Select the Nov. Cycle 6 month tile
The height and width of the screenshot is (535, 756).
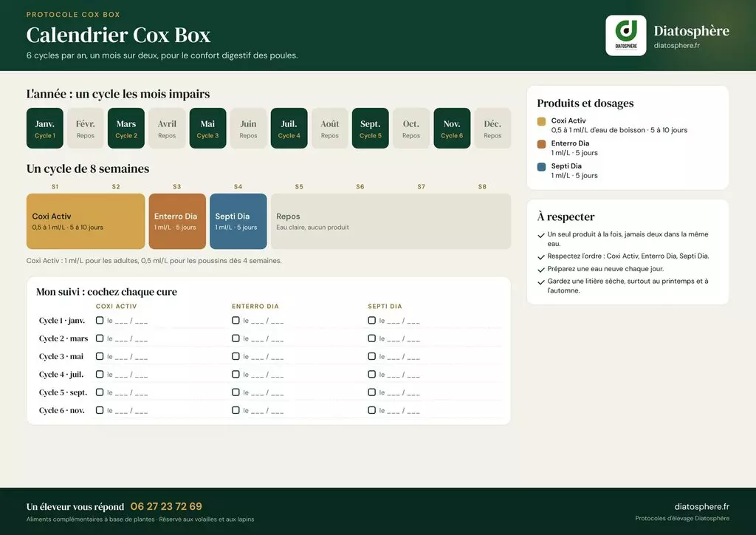[x=452, y=129]
